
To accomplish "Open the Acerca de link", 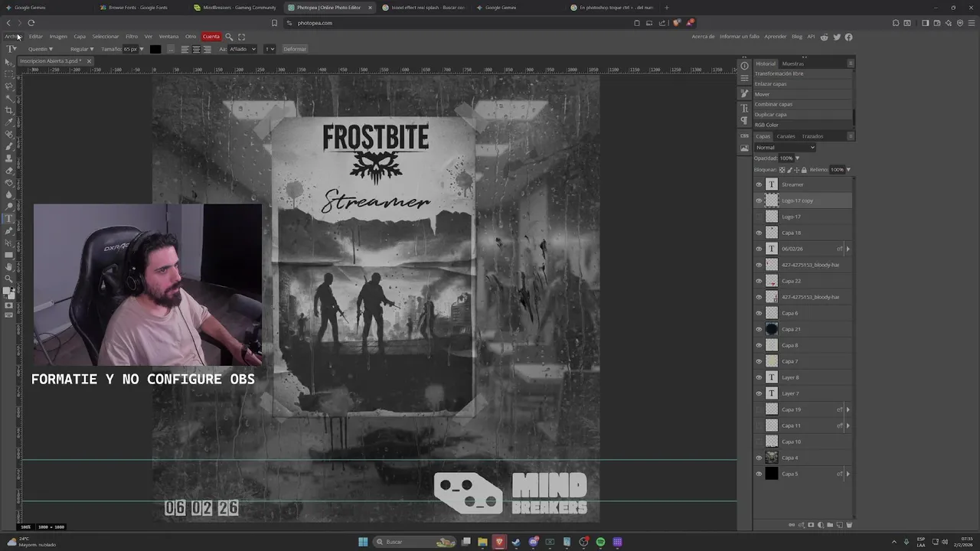I will (x=703, y=37).
